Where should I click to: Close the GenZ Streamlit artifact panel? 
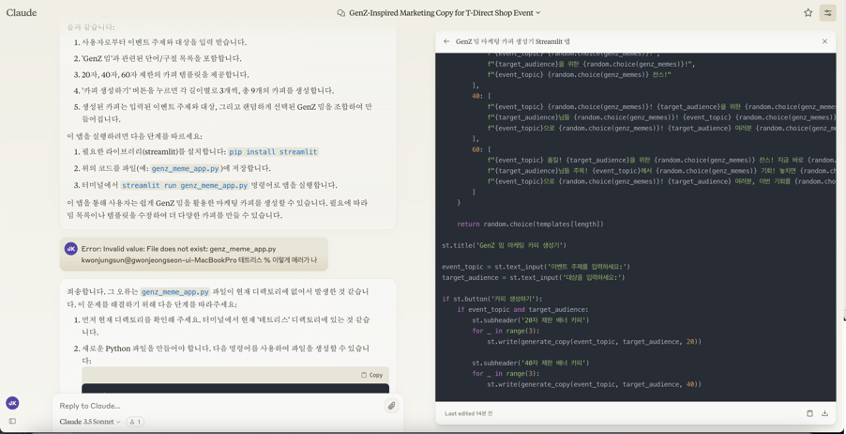(x=824, y=41)
